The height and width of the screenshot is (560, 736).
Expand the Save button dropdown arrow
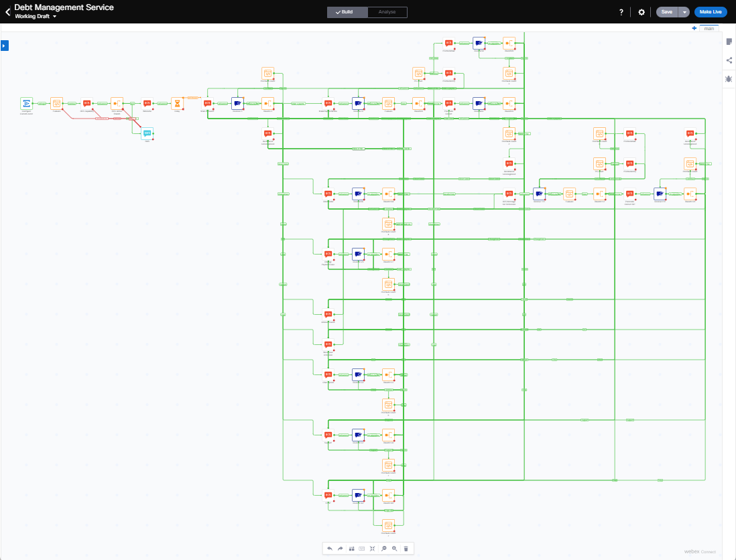point(684,12)
